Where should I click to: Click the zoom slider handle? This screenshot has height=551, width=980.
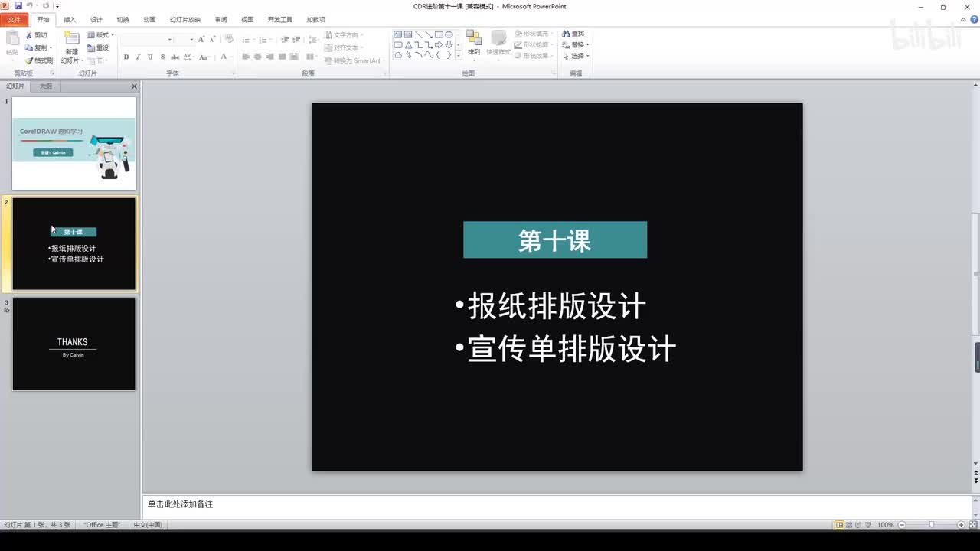coord(931,525)
